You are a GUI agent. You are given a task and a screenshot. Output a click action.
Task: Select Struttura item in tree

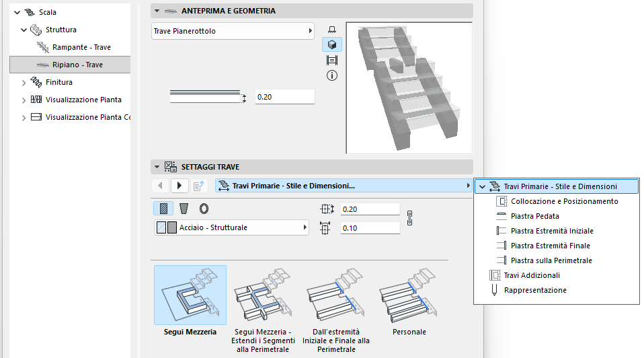(x=61, y=30)
